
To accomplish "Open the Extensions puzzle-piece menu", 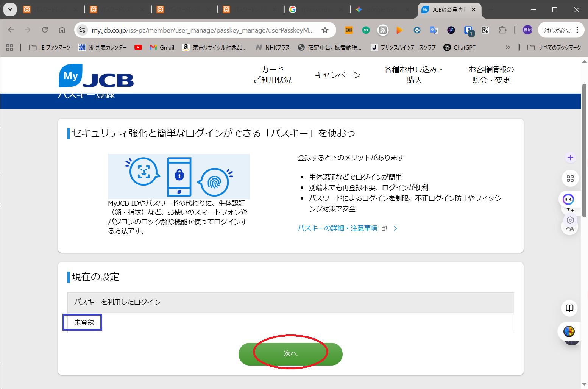I will coord(502,30).
